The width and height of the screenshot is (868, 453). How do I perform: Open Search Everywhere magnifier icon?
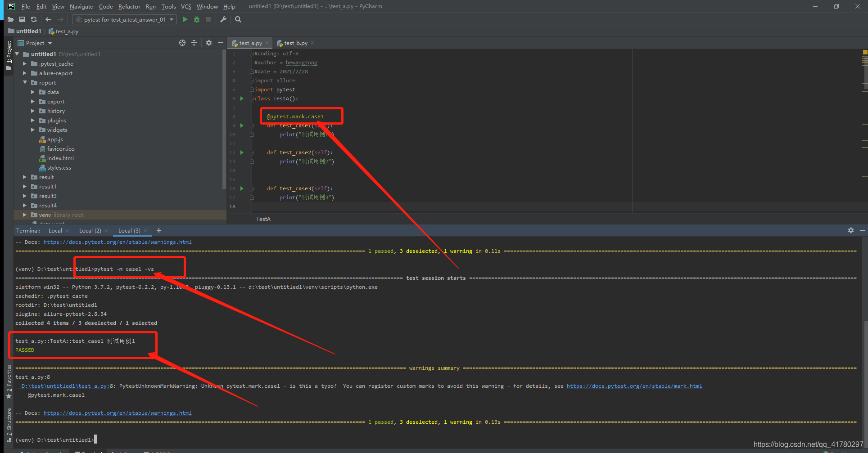pyautogui.click(x=238, y=19)
